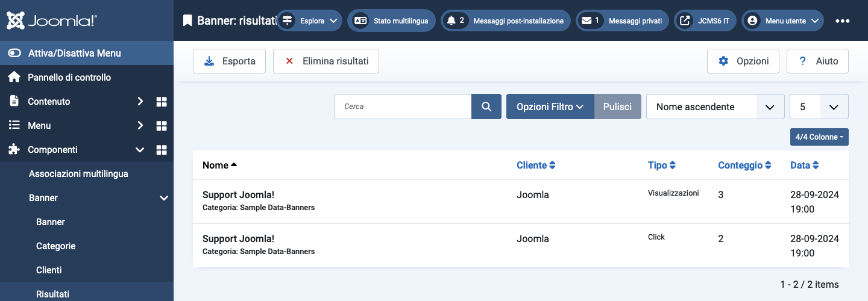Click the search magnifier button
868x301 pixels.
486,107
